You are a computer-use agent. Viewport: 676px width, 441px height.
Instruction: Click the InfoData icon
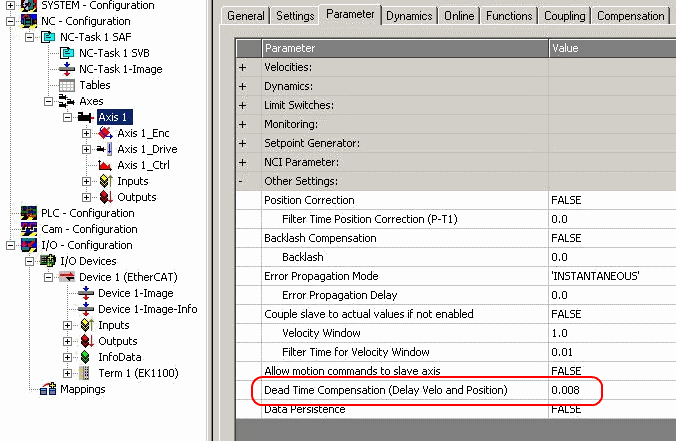pyautogui.click(x=86, y=357)
